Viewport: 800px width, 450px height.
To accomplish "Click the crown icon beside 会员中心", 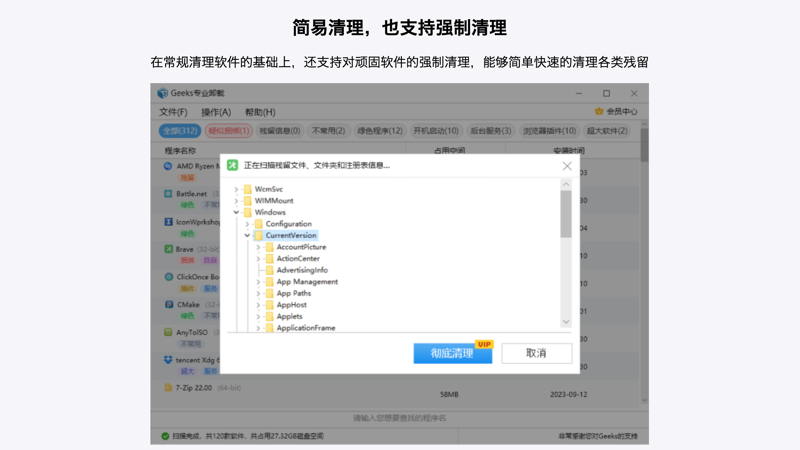I will pyautogui.click(x=599, y=111).
